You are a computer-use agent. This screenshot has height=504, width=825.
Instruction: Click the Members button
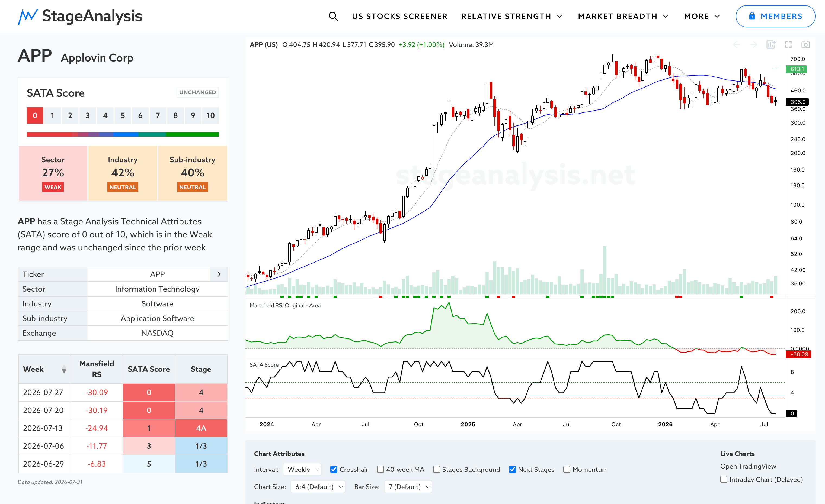[775, 16]
